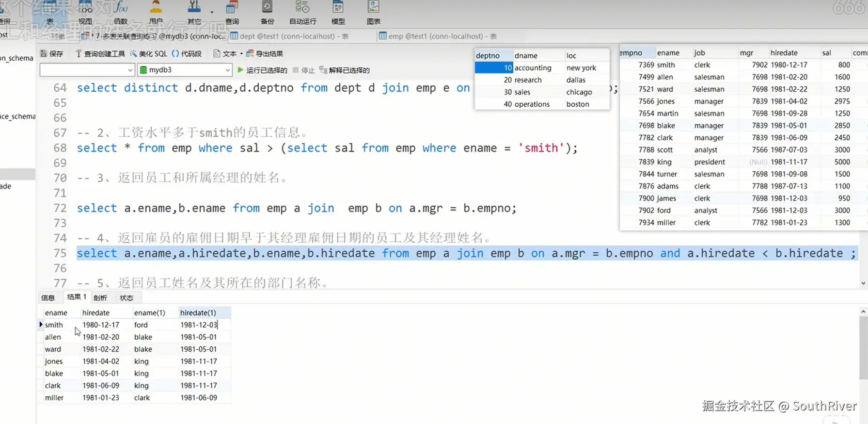Open the 备份 (Backup) toolbar icon
Screen dimensions: 868x424
(x=267, y=13)
